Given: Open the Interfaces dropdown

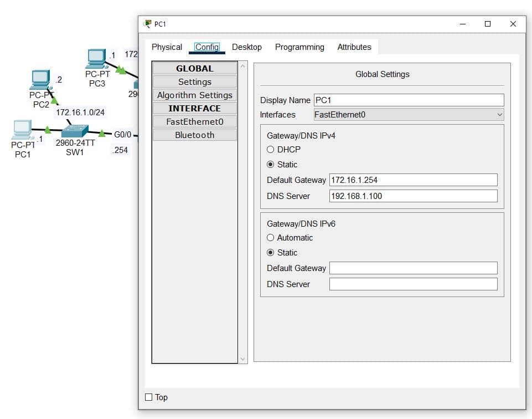Looking at the screenshot, I should (409, 115).
